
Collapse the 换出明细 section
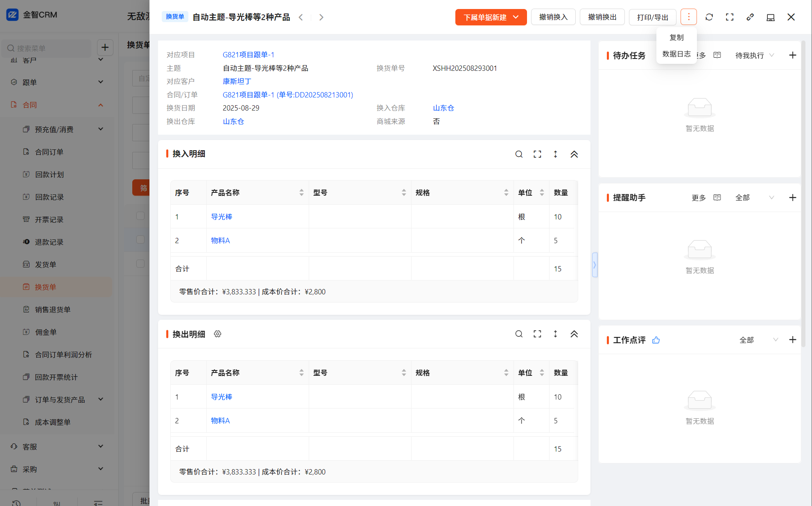(574, 334)
